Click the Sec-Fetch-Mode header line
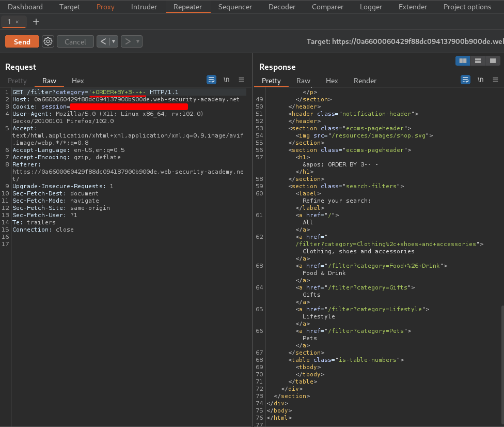The width and height of the screenshot is (504, 427). [x=56, y=201]
